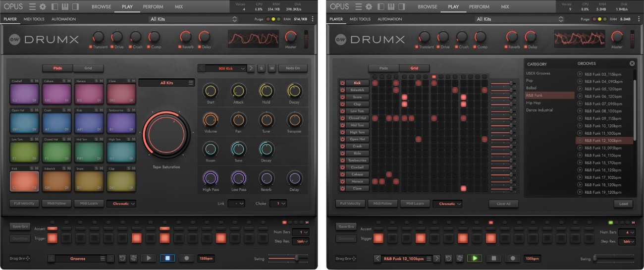
Task: Open grooves list icon beside R&B Funk 12_100bpm
Action: point(429,258)
